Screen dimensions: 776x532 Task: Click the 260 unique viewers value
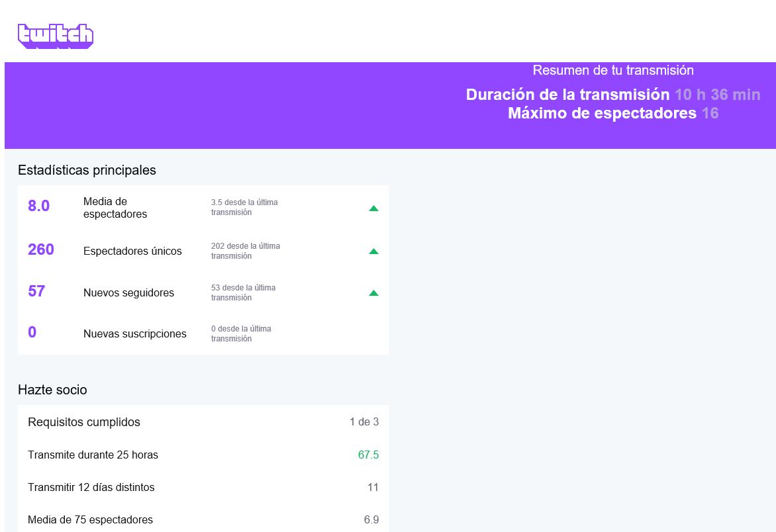tap(40, 249)
